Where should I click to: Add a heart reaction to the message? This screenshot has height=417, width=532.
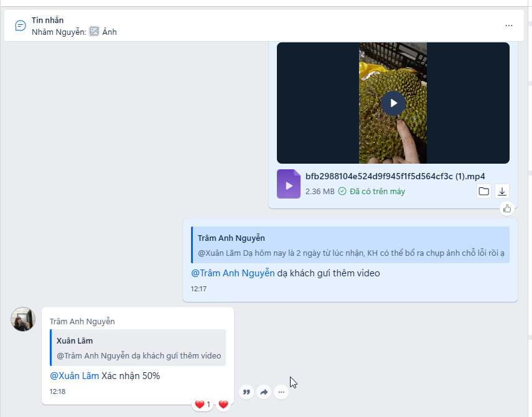pos(223,405)
